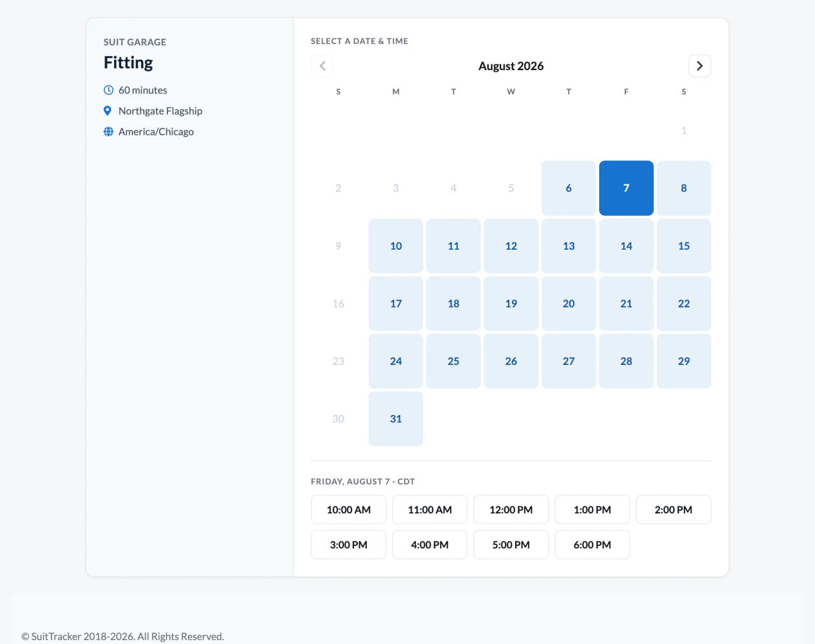Select the 12:00 PM time slot
Image resolution: width=815 pixels, height=644 pixels.
coord(511,510)
